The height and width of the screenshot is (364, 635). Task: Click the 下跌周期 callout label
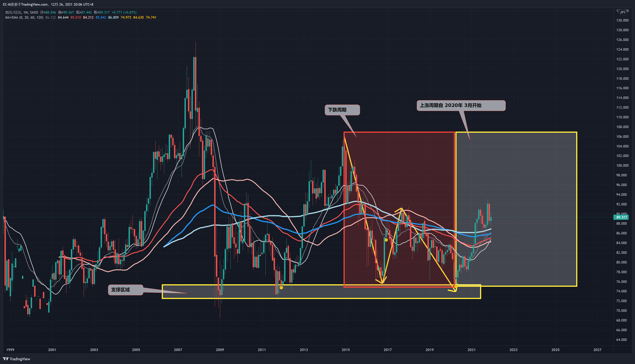tap(342, 110)
